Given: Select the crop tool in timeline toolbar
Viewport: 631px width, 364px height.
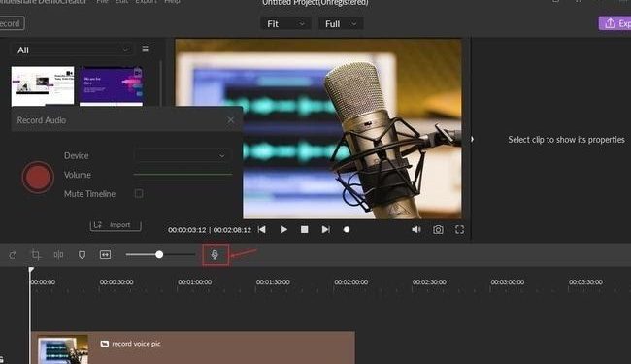Looking at the screenshot, I should (x=36, y=254).
